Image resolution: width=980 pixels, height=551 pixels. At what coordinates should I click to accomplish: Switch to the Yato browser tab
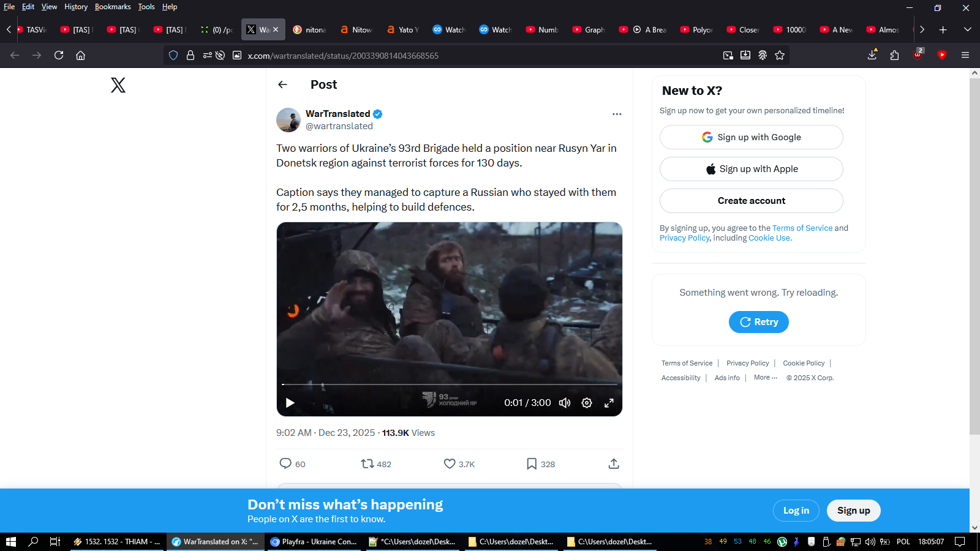click(403, 29)
